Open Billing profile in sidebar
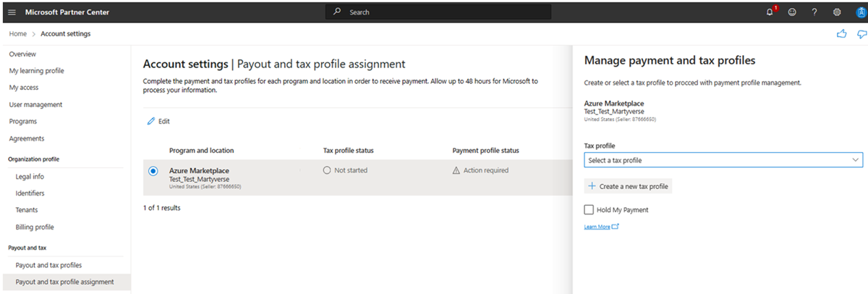Viewport: 868px width, 294px height. pos(35,227)
